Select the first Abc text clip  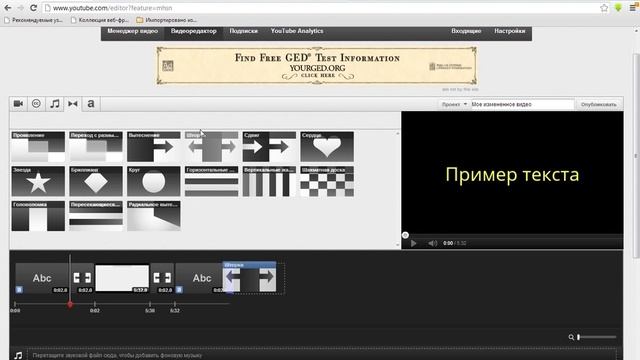[42, 278]
